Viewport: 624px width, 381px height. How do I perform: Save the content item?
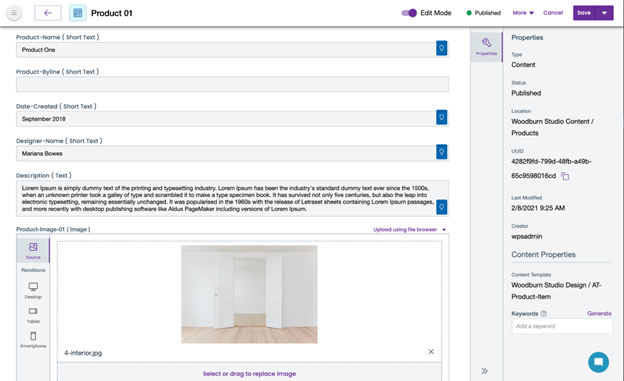click(x=584, y=13)
